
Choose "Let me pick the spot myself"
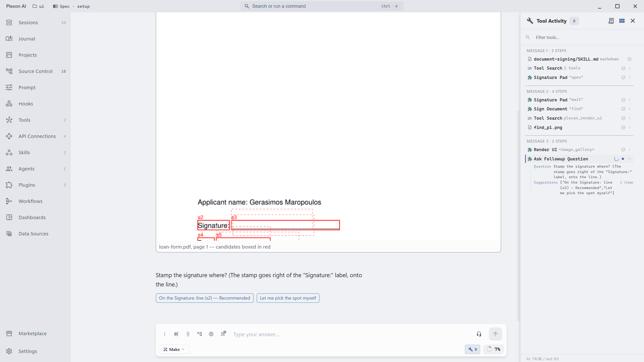pos(288,298)
